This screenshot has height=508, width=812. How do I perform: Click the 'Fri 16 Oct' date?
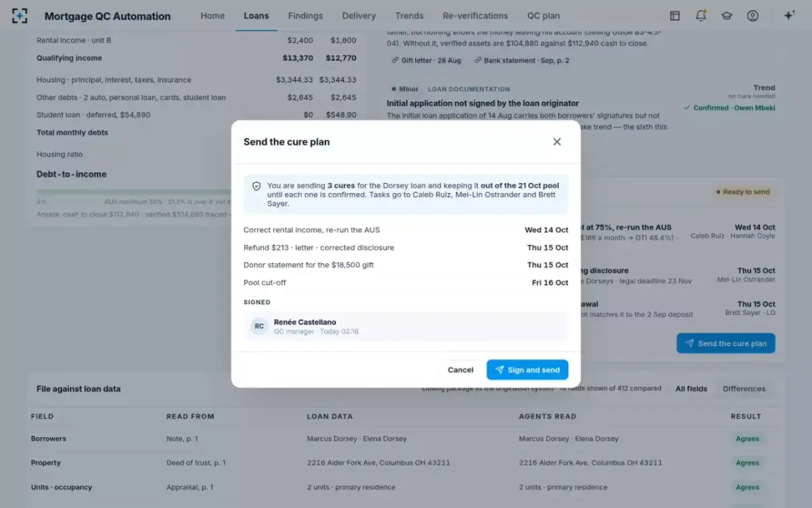[550, 282]
